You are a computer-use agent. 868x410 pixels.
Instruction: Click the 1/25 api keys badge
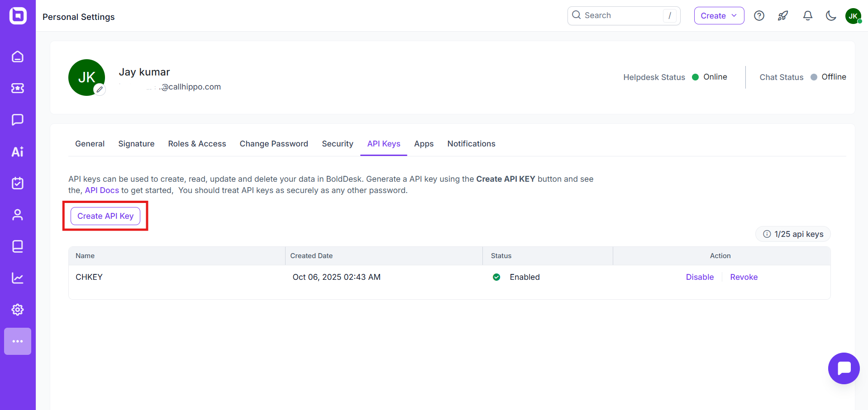point(793,234)
